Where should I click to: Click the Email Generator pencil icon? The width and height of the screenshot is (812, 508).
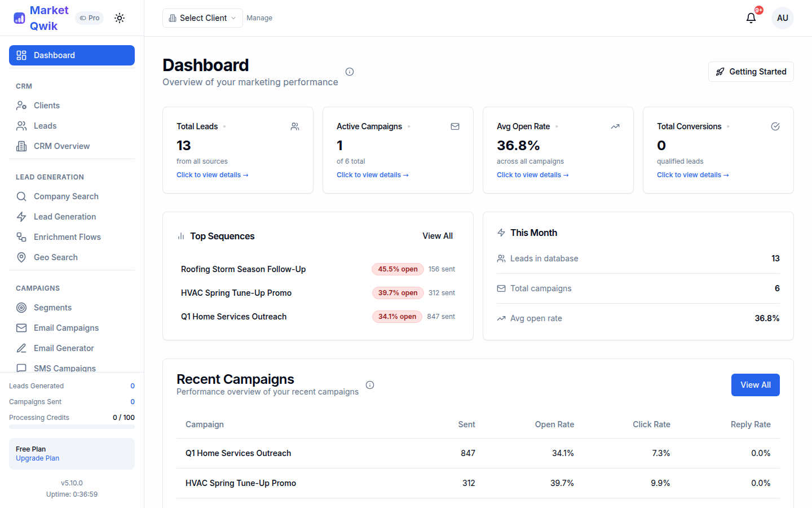click(x=21, y=348)
